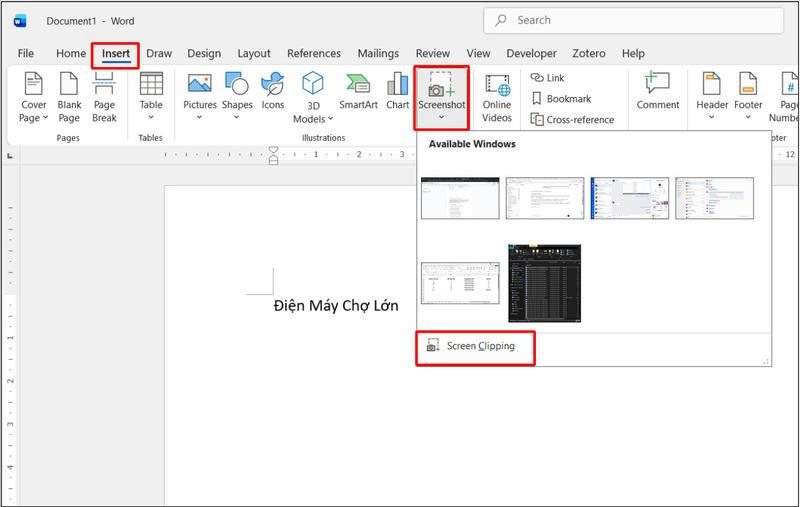800x507 pixels.
Task: Open the References tab
Action: pos(314,53)
